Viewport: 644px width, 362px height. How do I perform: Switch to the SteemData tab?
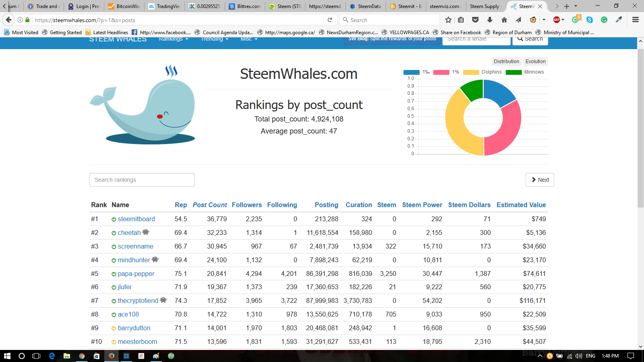(x=365, y=6)
